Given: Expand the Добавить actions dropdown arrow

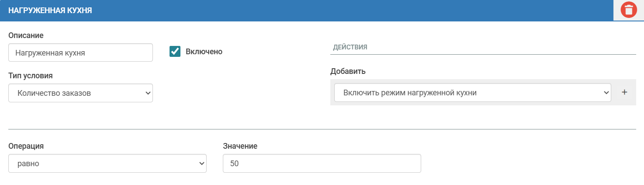Looking at the screenshot, I should 606,92.
